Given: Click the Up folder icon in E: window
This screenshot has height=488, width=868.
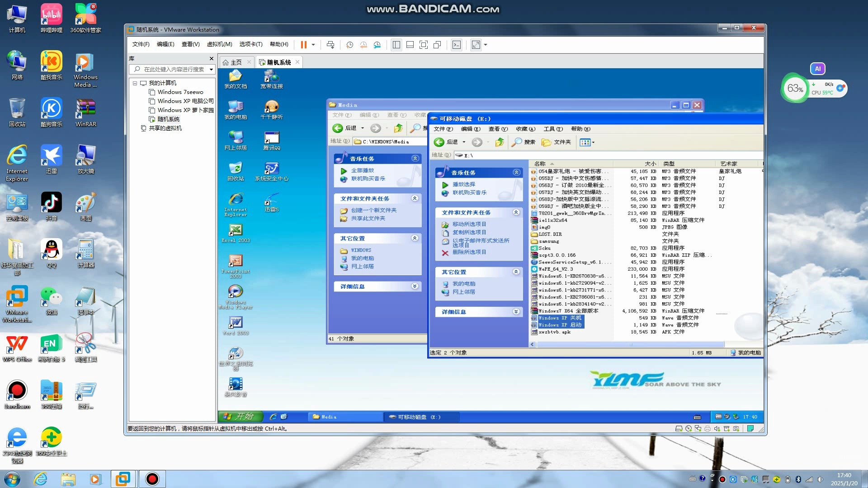Looking at the screenshot, I should pos(500,142).
